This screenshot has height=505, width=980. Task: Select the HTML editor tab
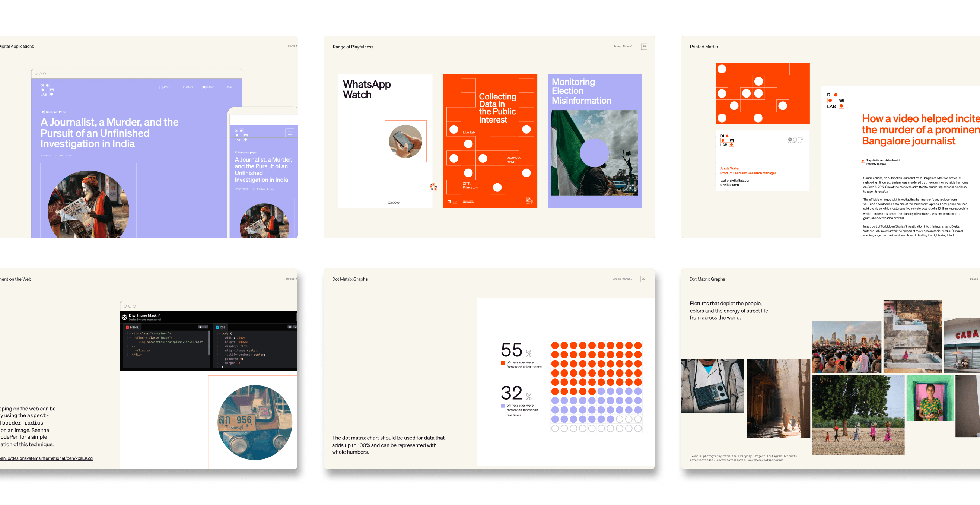pos(133,327)
